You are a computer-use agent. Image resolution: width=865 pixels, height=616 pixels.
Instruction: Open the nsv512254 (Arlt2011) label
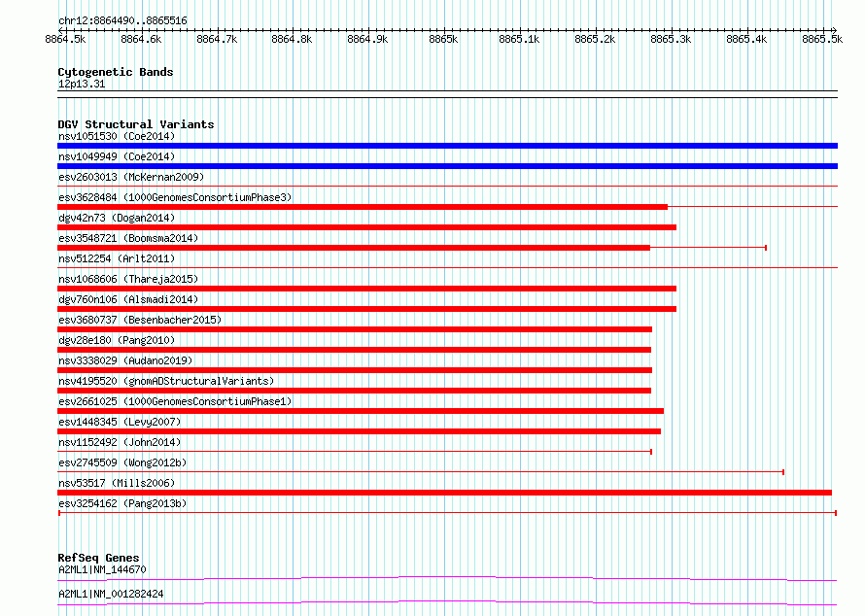coord(117,258)
